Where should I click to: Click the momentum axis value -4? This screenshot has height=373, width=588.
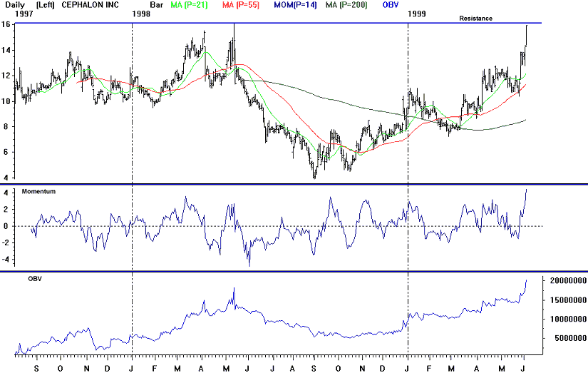[5, 260]
